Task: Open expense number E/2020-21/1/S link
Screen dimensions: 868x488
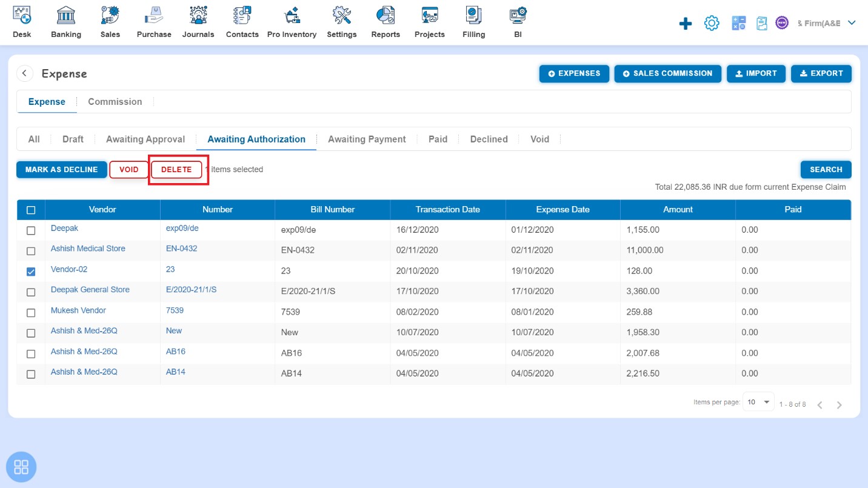Action: 191,290
